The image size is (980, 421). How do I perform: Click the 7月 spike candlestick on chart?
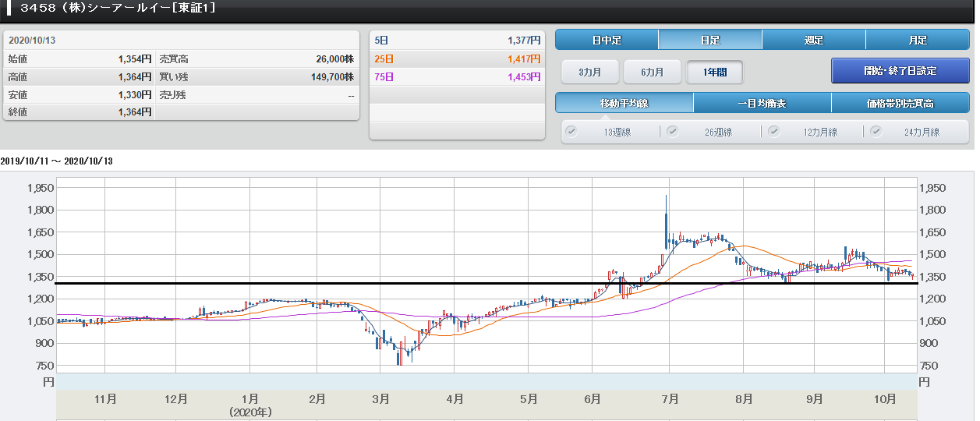[x=666, y=222]
